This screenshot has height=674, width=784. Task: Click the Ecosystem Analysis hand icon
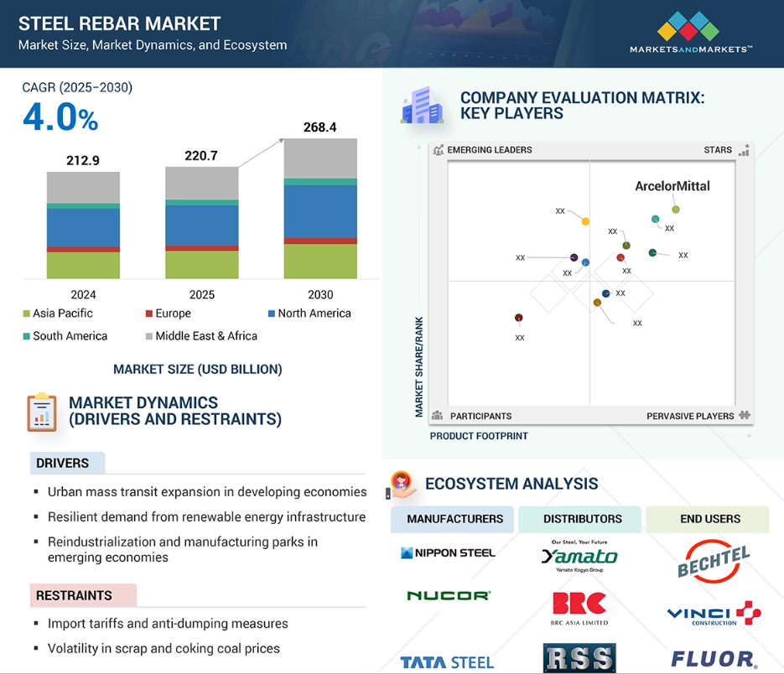401,485
